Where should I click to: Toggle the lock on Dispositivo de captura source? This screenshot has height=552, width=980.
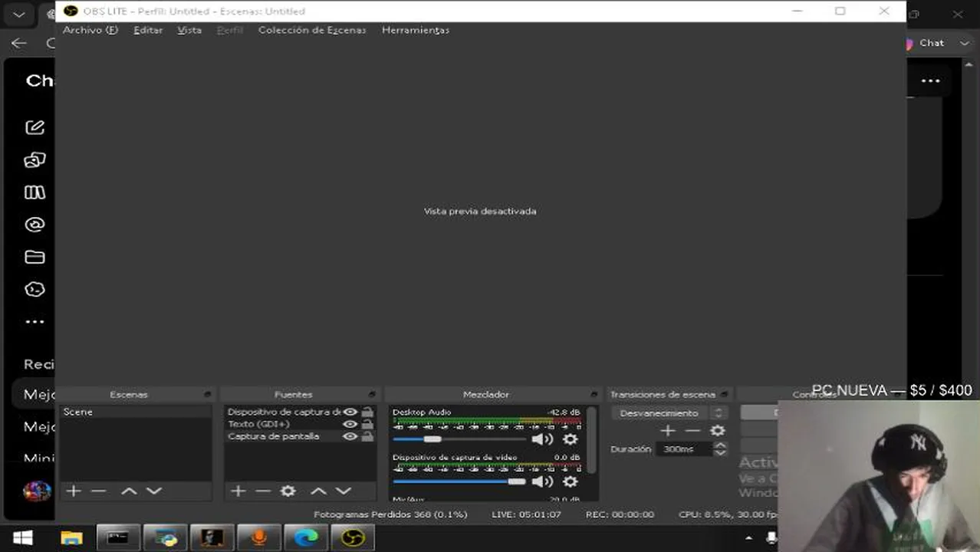coord(367,412)
